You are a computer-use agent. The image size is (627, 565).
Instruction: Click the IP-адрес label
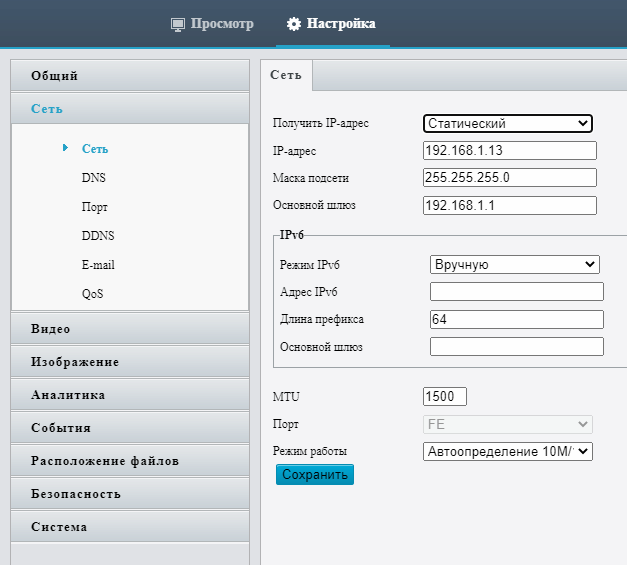(294, 151)
